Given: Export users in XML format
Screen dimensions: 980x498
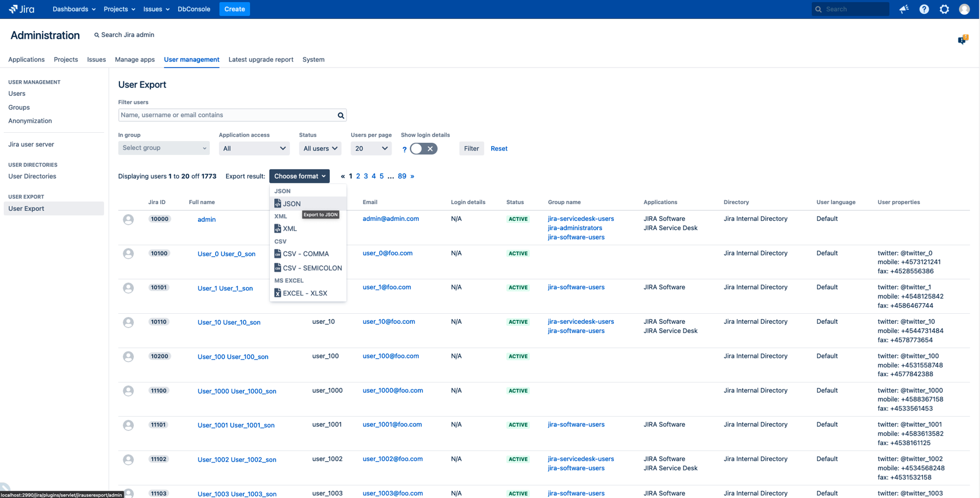Looking at the screenshot, I should tap(289, 229).
